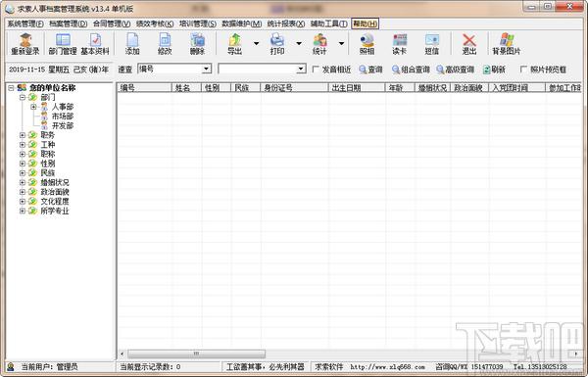This screenshot has width=588, height=377.
Task: Expand the 所学专业 tree node
Action: (23, 211)
